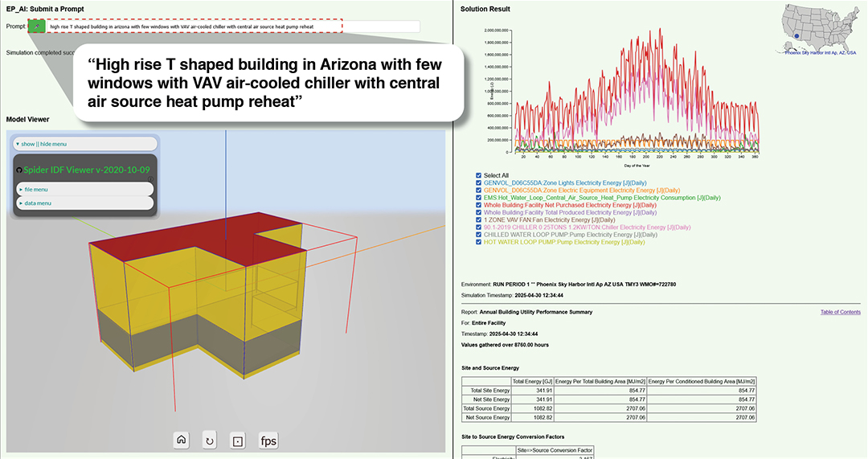
Task: Click the home view icon
Action: point(182,440)
